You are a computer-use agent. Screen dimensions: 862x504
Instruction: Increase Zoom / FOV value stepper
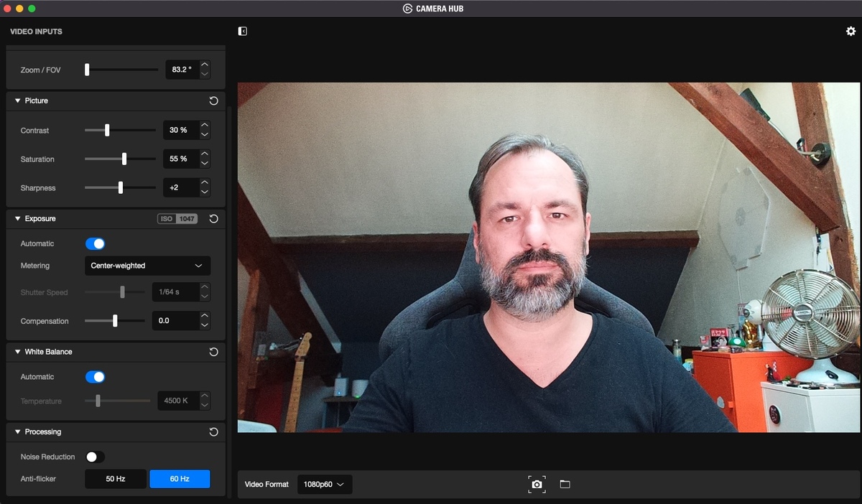[x=205, y=65]
